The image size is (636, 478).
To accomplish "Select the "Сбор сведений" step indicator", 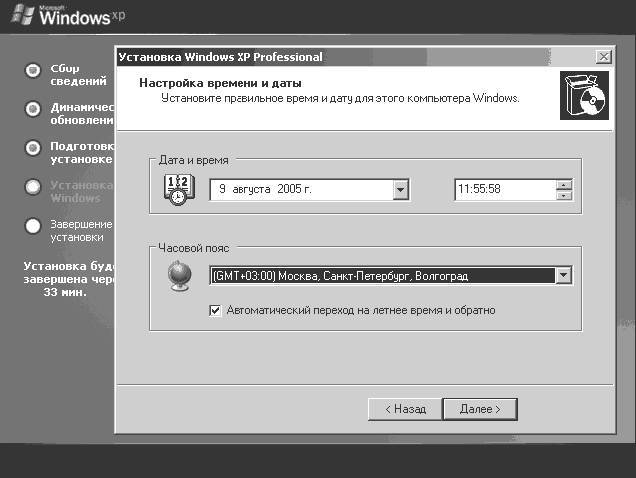I will coord(33,71).
